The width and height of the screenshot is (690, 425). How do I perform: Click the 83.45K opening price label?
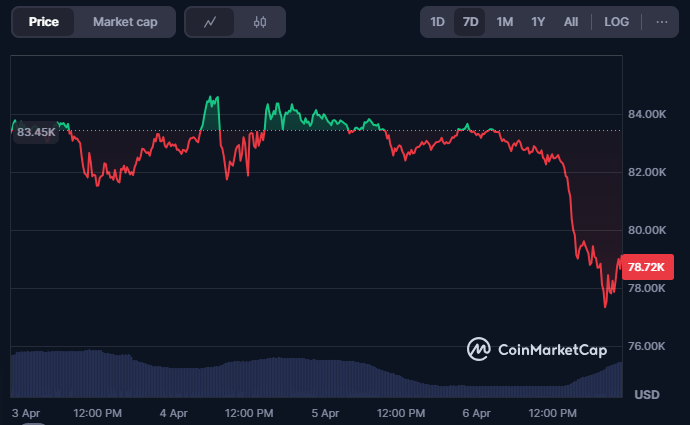click(x=37, y=132)
